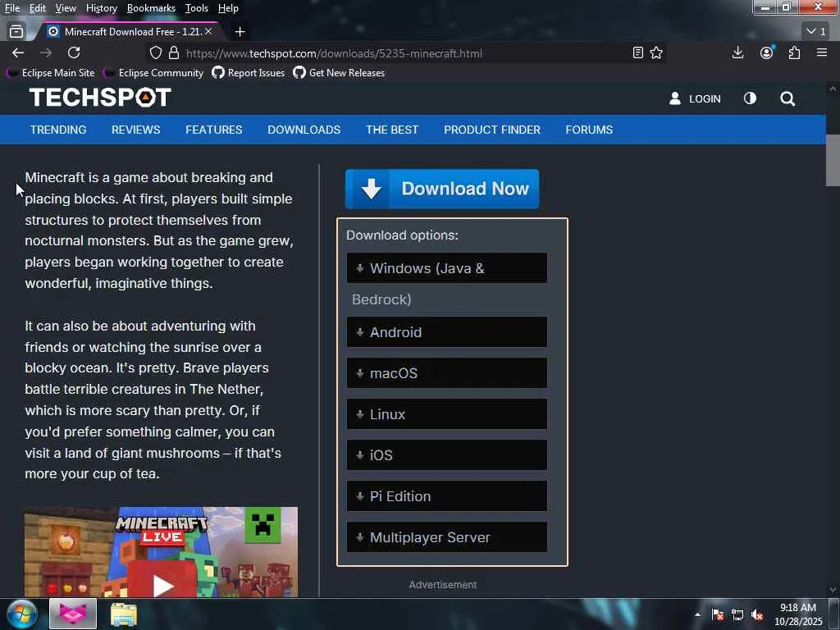Open Windows Explorer from taskbar
Screen dimensions: 840x630
tap(124, 614)
